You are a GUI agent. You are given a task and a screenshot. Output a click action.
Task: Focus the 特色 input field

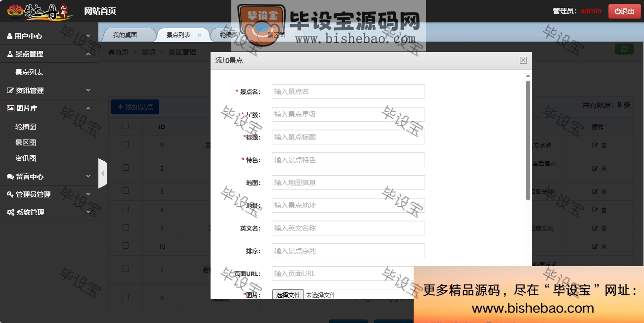coord(348,160)
